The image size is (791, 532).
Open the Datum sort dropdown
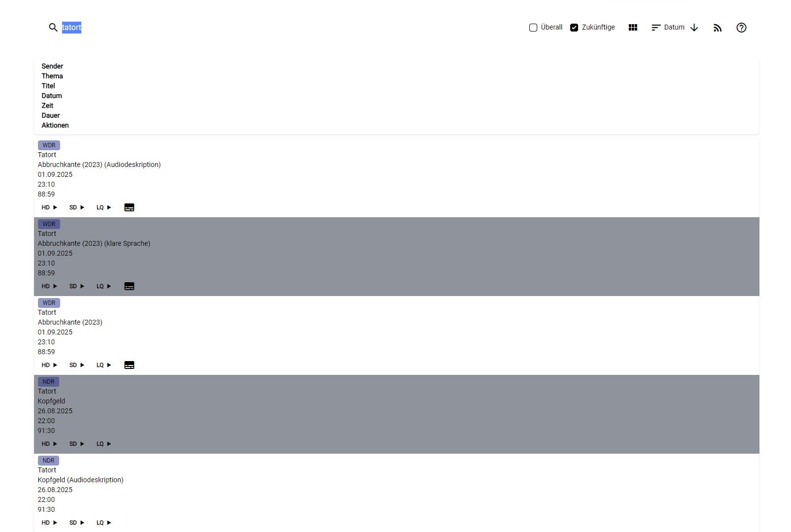(668, 28)
